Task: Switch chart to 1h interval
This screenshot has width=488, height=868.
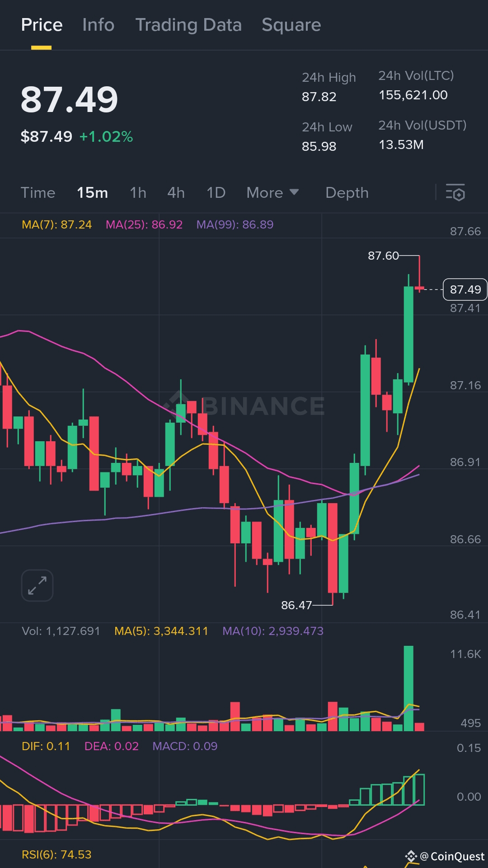Action: click(x=138, y=193)
